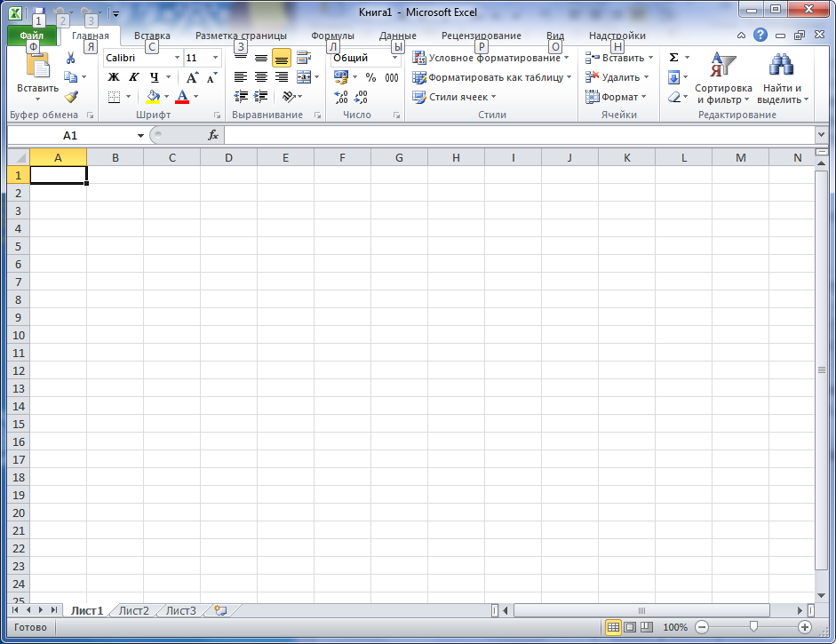The width and height of the screenshot is (836, 644).
Task: Click the fill color paint bucket
Action: [153, 97]
